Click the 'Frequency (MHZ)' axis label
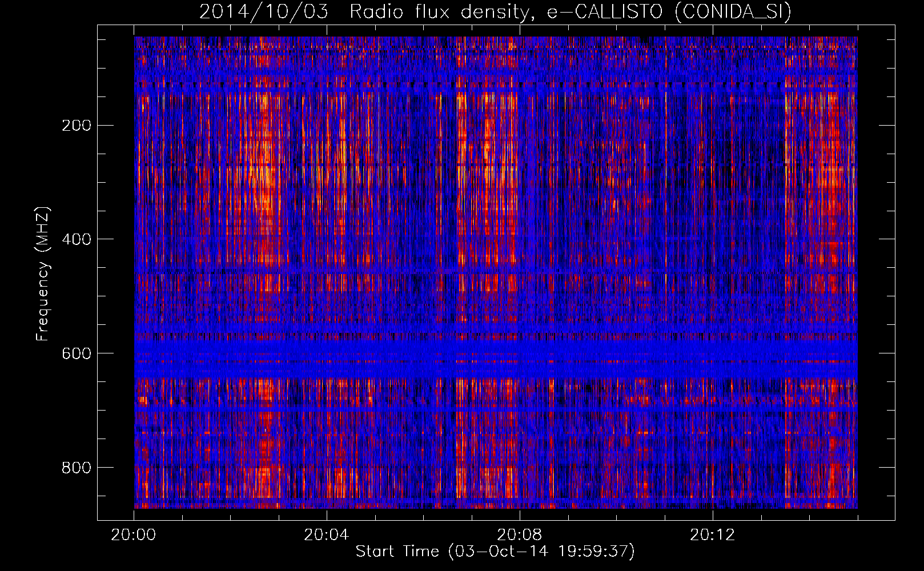The image size is (924, 571). [x=43, y=274]
